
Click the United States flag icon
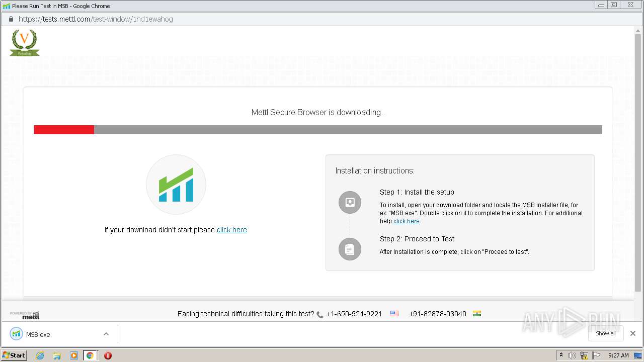tap(394, 313)
